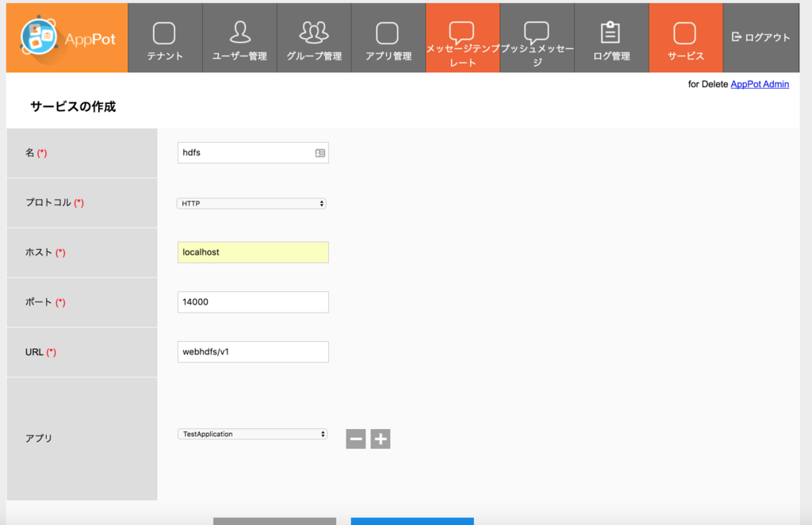Click the 名 name field containing hdfs
The image size is (812, 525).
(253, 153)
